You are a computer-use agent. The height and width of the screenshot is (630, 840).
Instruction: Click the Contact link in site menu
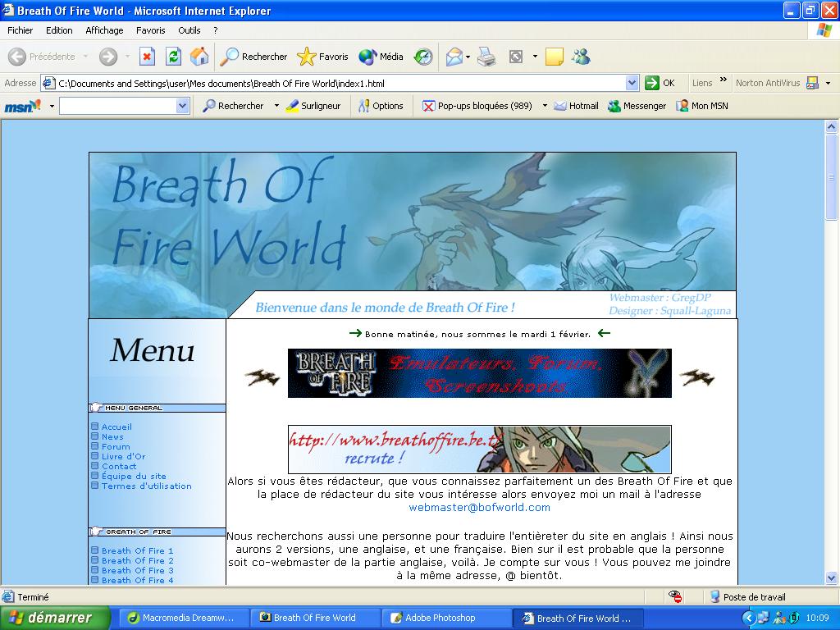[119, 466]
